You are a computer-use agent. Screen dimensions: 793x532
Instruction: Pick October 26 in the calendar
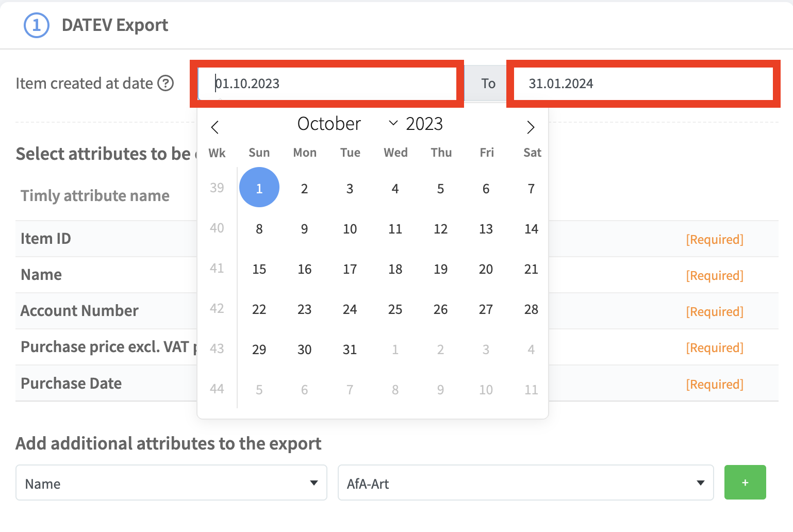coord(441,309)
